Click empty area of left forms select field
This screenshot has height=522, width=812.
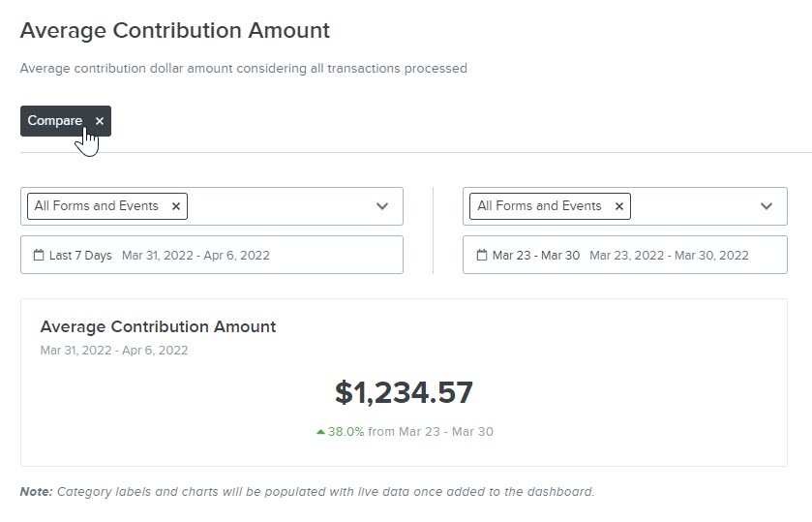coord(280,206)
